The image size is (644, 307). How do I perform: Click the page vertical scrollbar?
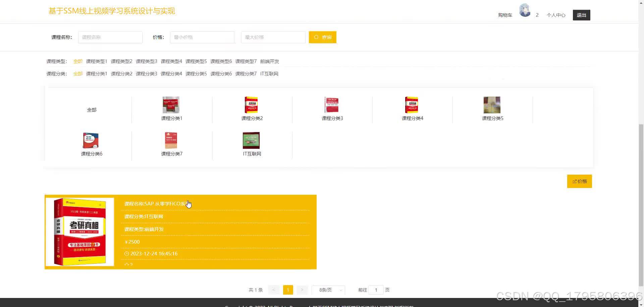(x=641, y=204)
